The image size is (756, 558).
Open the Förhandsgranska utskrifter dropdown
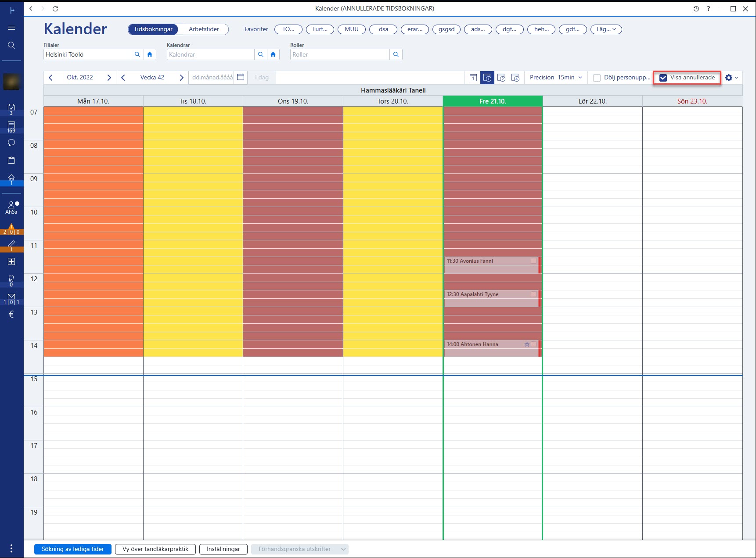click(x=300, y=549)
